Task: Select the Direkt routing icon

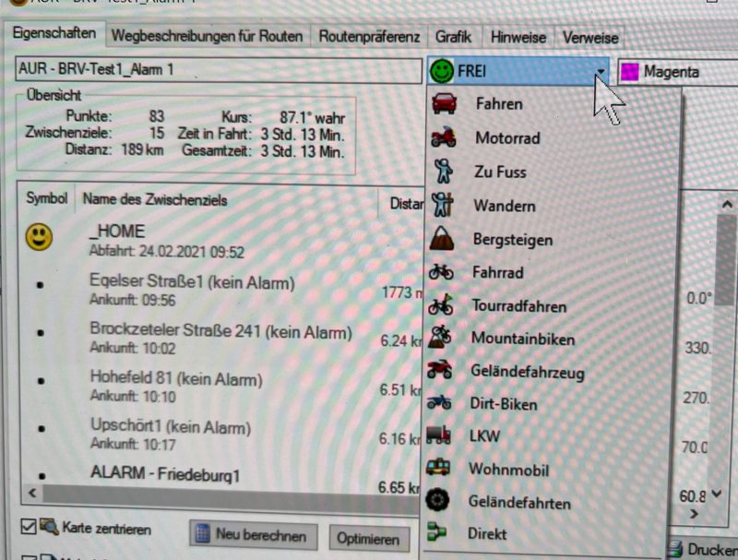Action: click(x=440, y=534)
